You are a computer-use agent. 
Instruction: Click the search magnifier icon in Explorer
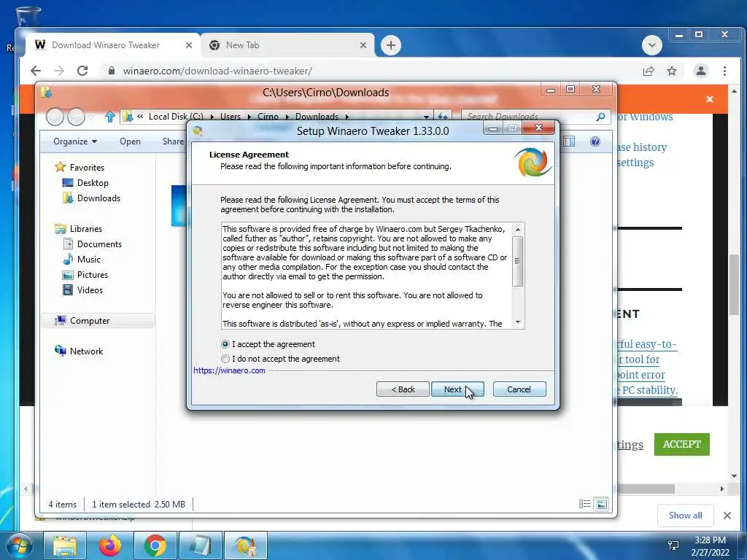coord(601,117)
